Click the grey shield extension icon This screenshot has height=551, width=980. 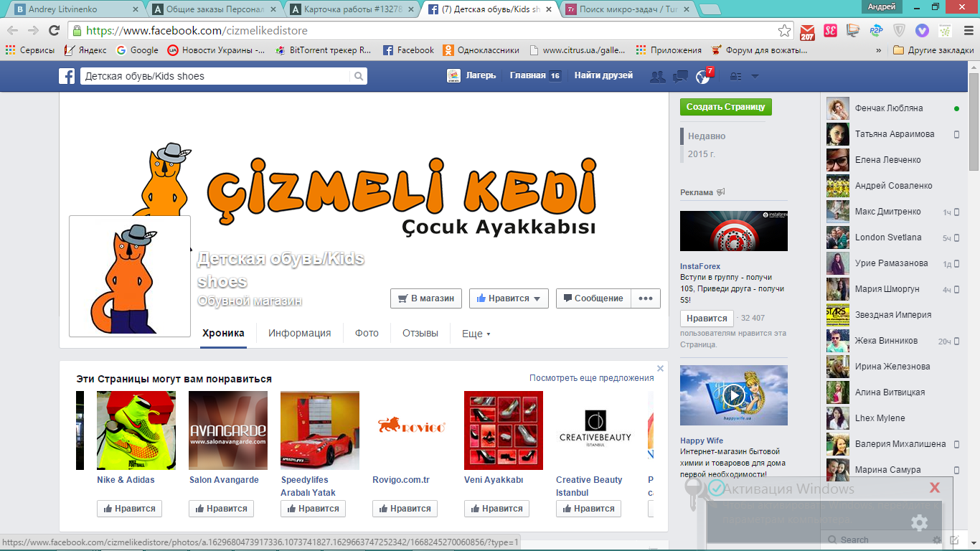[x=899, y=31]
